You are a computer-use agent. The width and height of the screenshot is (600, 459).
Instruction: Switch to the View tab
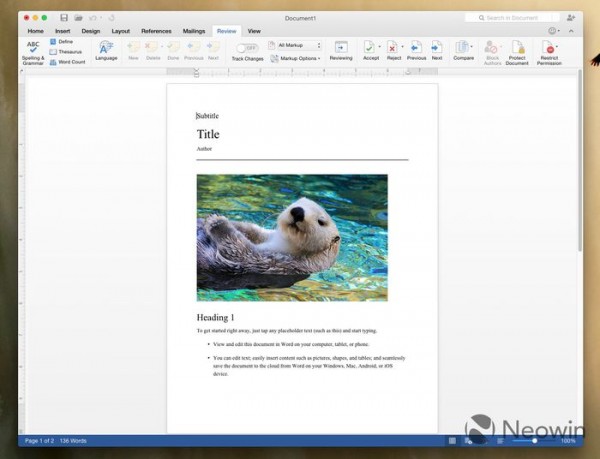pos(254,31)
